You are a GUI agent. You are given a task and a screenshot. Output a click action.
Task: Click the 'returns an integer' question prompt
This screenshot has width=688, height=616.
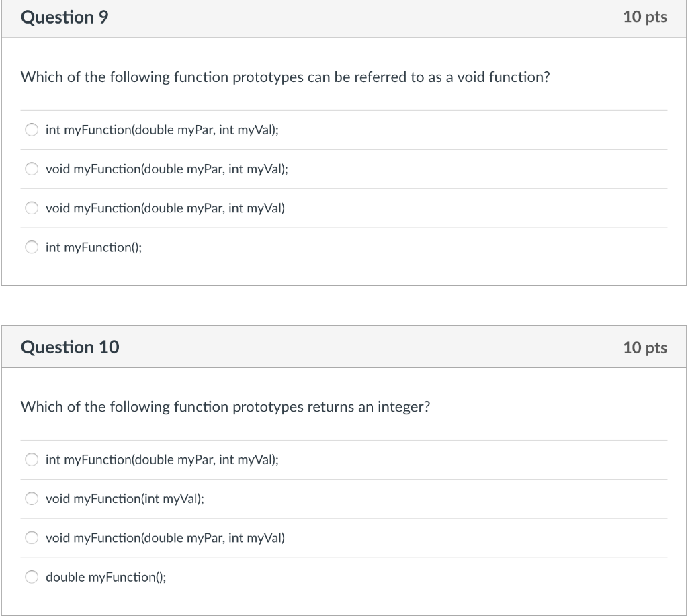pos(225,407)
